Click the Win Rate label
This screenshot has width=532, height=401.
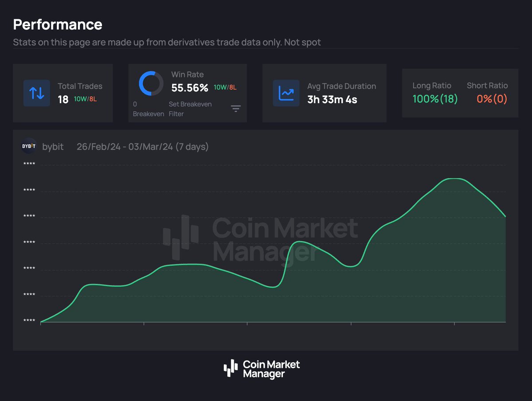point(188,74)
